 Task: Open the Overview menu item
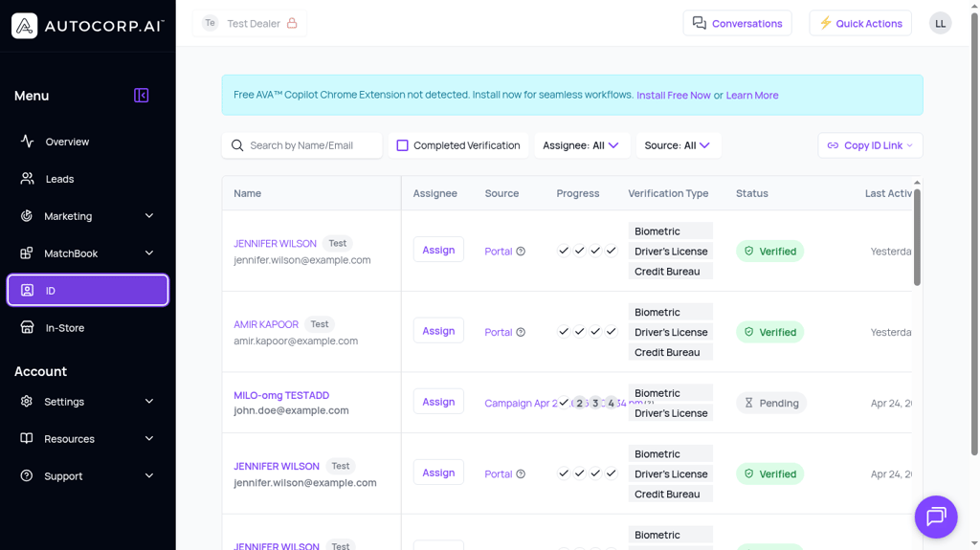(x=87, y=142)
